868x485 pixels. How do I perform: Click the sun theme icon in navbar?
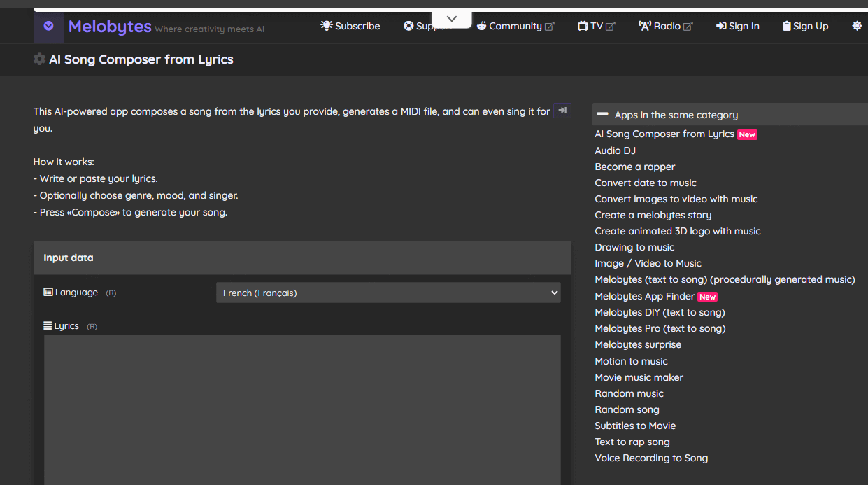856,26
